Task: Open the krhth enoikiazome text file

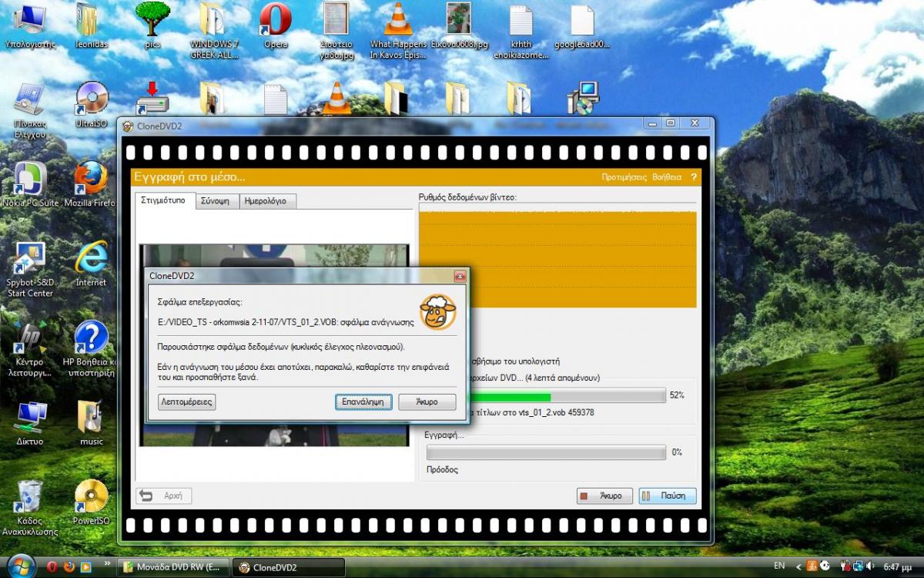Action: click(521, 31)
